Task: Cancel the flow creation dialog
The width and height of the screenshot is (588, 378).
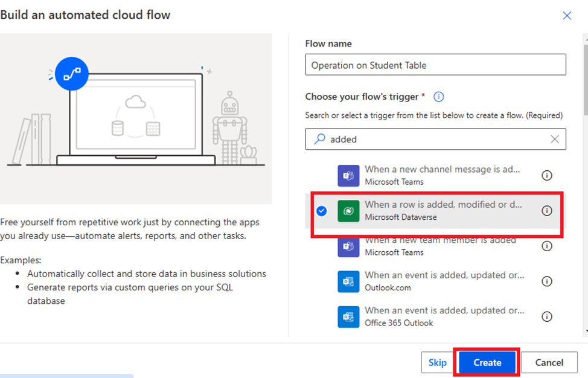Action: coord(549,362)
